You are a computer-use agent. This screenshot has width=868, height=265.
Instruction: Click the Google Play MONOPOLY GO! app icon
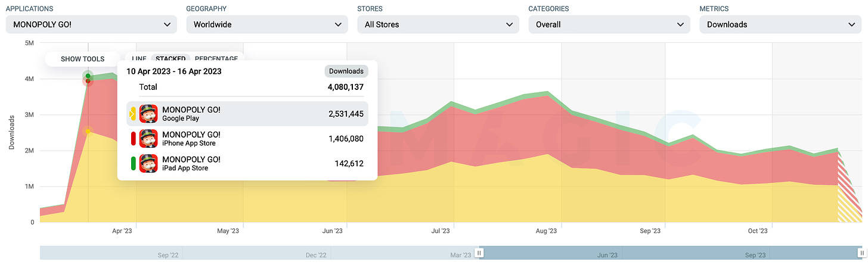148,114
